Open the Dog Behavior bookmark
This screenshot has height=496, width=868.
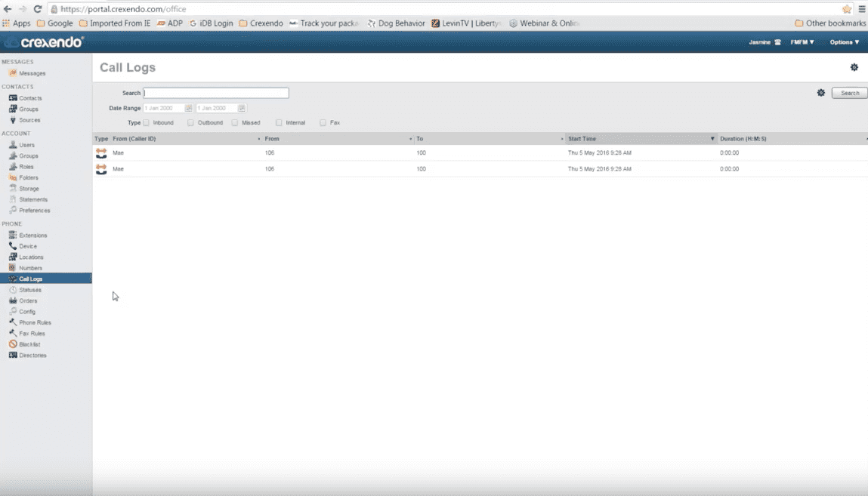click(x=396, y=23)
